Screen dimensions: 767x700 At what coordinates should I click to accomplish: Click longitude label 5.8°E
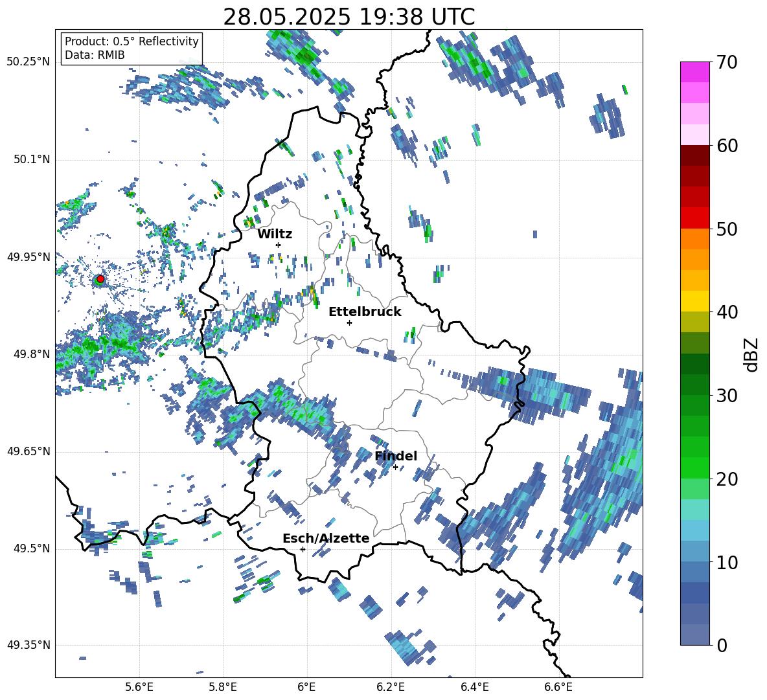click(x=223, y=687)
